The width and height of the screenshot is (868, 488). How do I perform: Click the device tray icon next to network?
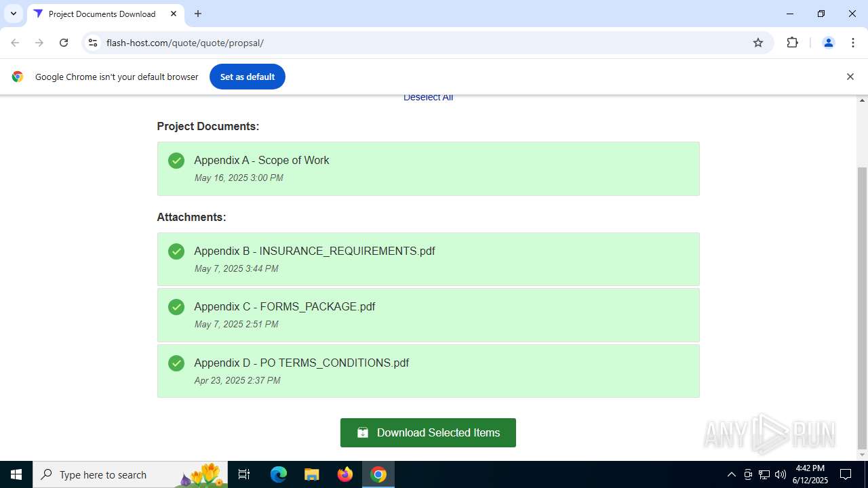click(x=748, y=474)
